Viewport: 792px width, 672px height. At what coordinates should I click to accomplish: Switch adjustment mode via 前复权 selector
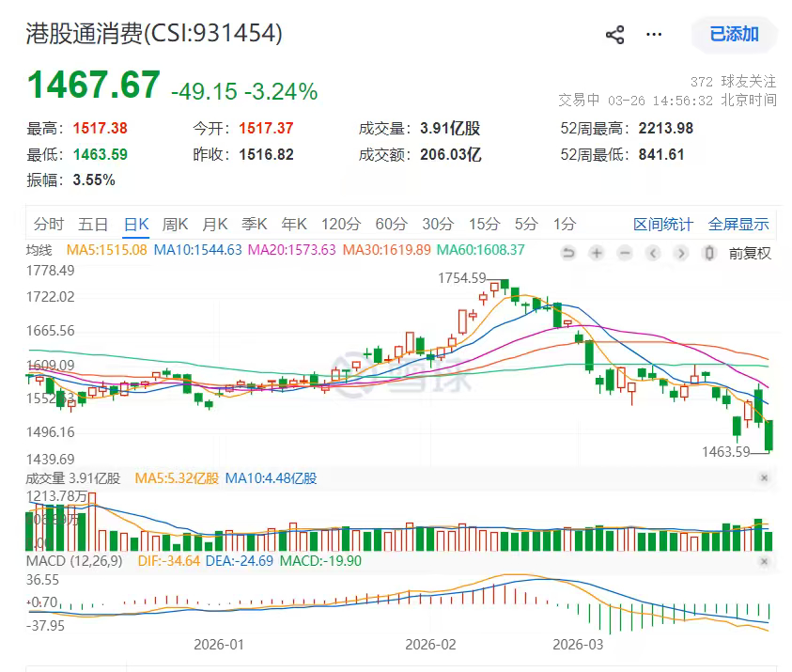tap(749, 253)
